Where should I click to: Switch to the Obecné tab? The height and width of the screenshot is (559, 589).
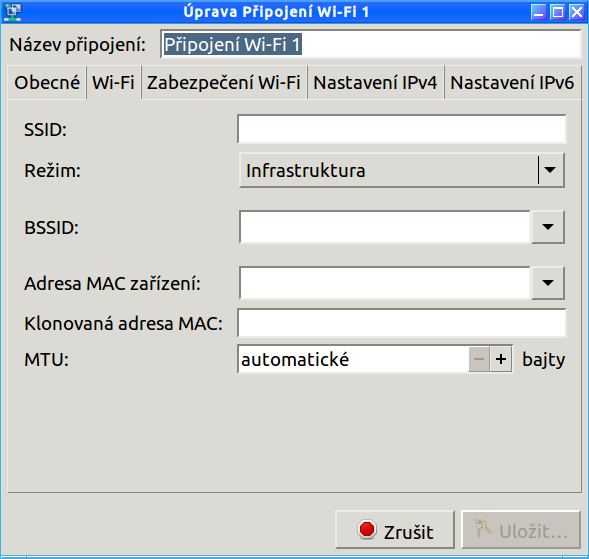[47, 83]
